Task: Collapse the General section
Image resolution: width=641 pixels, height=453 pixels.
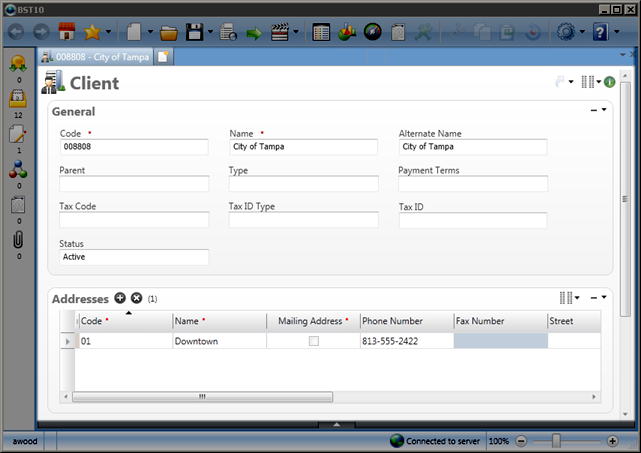Action: [594, 110]
